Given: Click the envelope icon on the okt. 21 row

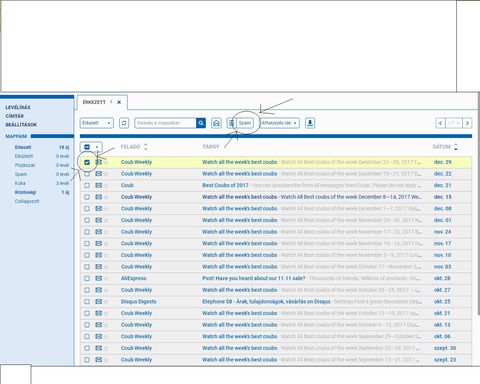Looking at the screenshot, I should pos(99,313).
